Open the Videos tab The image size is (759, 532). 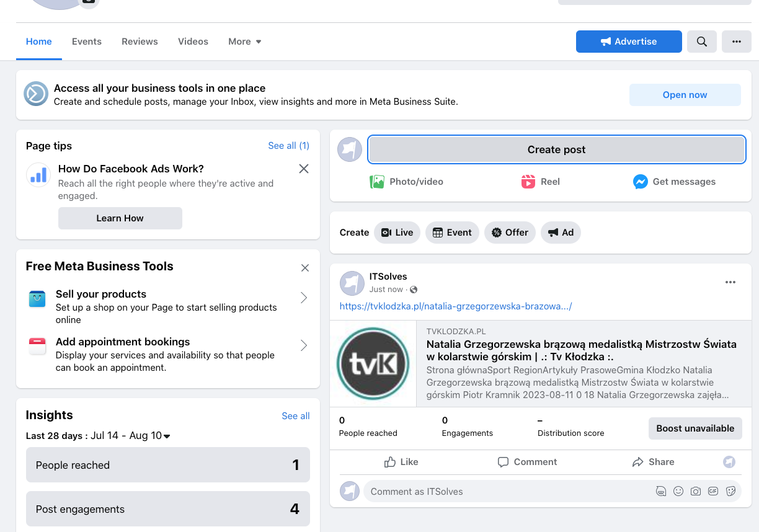193,42
